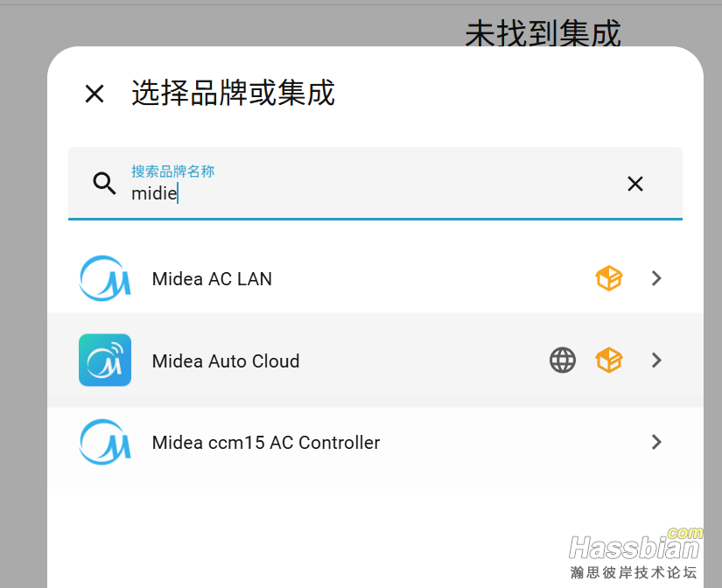
Task: Click the Midea AC LAN logo
Action: click(105, 278)
